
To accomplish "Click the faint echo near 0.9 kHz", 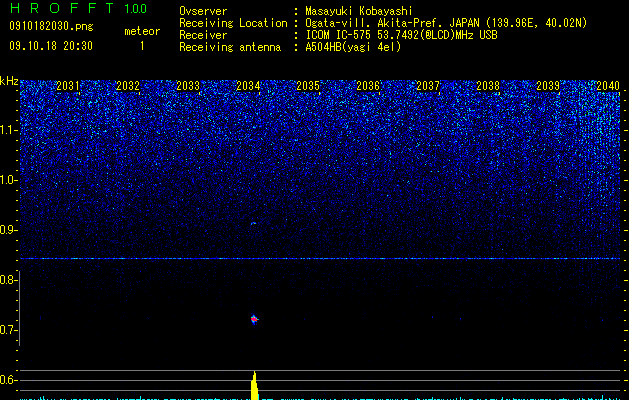I will click(x=253, y=223).
